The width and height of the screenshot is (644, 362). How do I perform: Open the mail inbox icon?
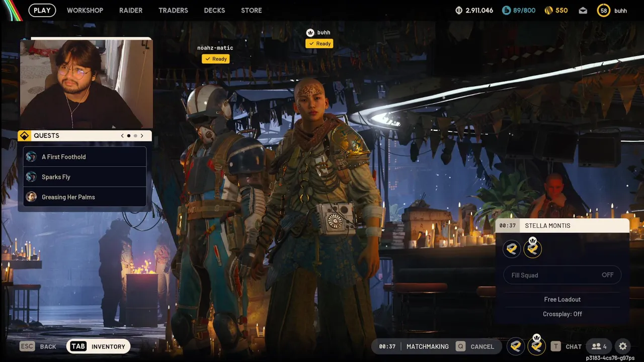583,10
